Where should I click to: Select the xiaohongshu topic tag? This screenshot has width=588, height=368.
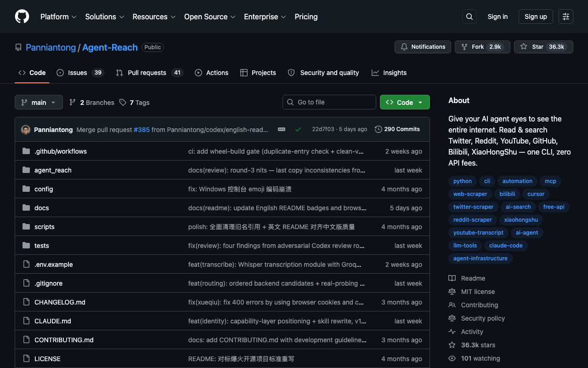pyautogui.click(x=521, y=220)
